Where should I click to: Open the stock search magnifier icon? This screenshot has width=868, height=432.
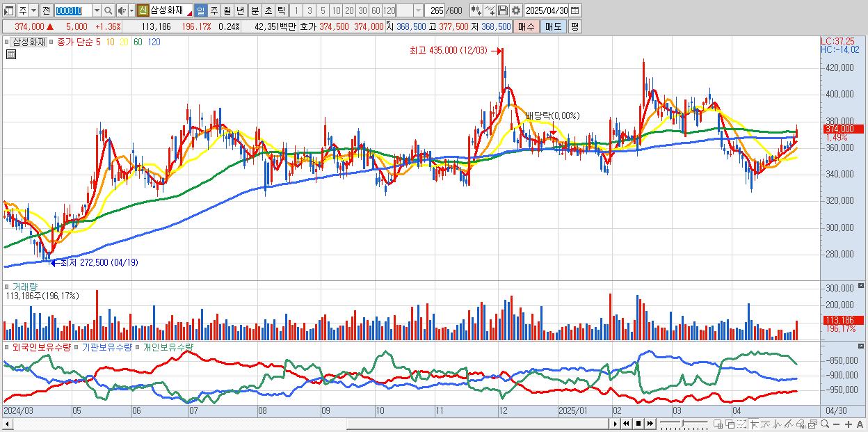(108, 11)
